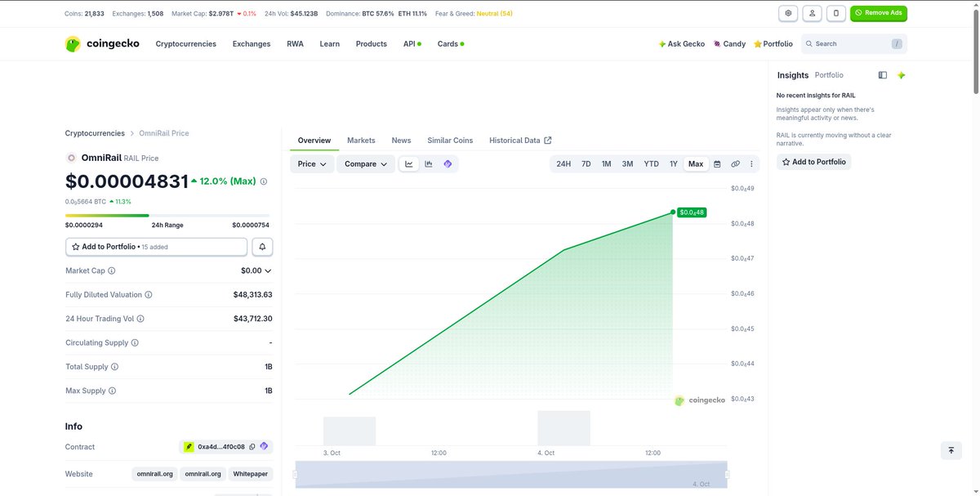Click the chart share link icon
This screenshot has height=496, width=980.
click(735, 164)
